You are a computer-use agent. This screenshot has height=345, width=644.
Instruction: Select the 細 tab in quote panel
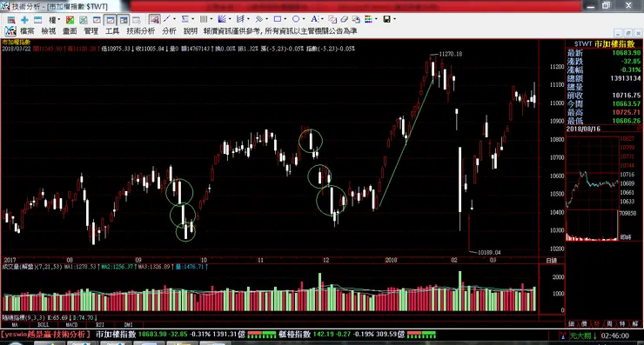pos(571,323)
